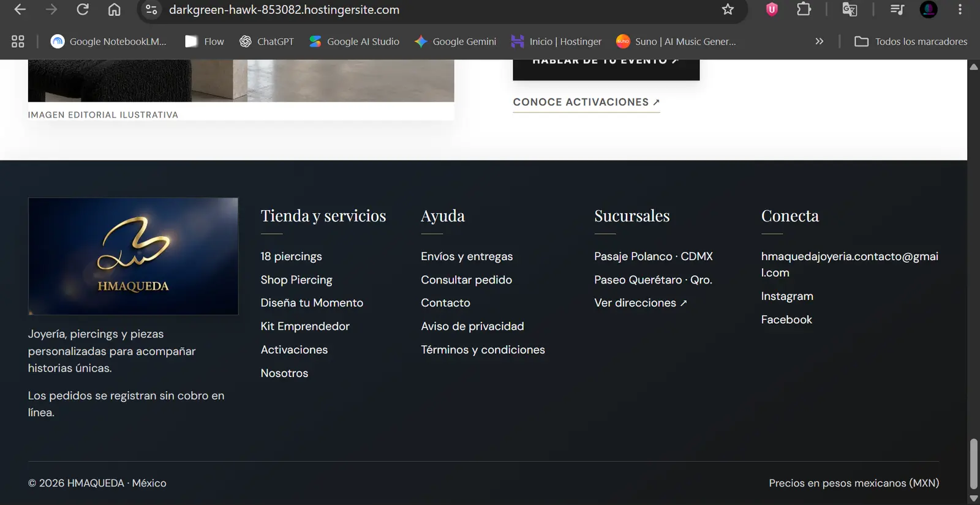
Task: Open the Instagram footer link
Action: [787, 296]
